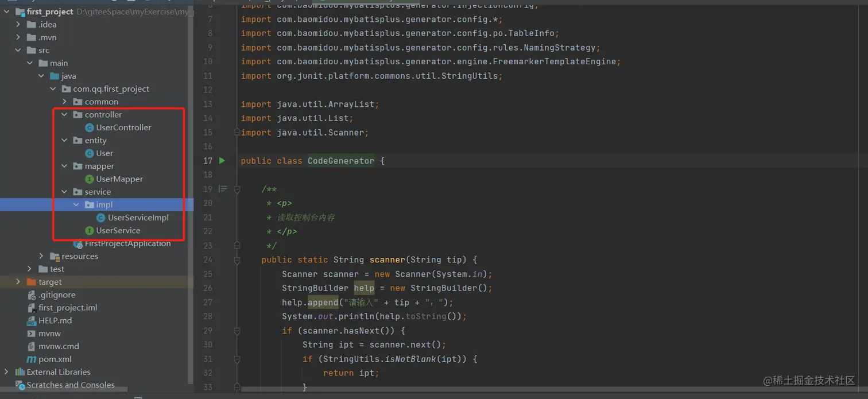
Task: Select the controller package label
Action: pos(103,115)
